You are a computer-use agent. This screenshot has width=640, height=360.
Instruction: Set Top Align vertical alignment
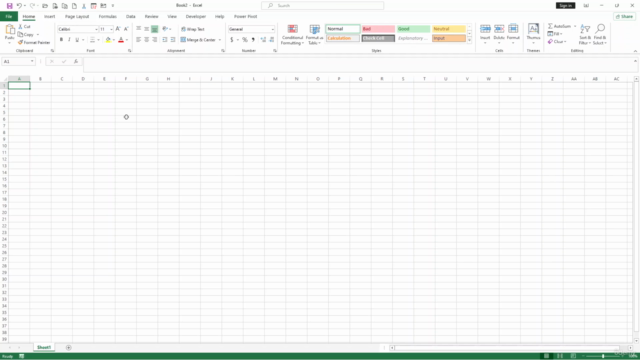point(139,29)
